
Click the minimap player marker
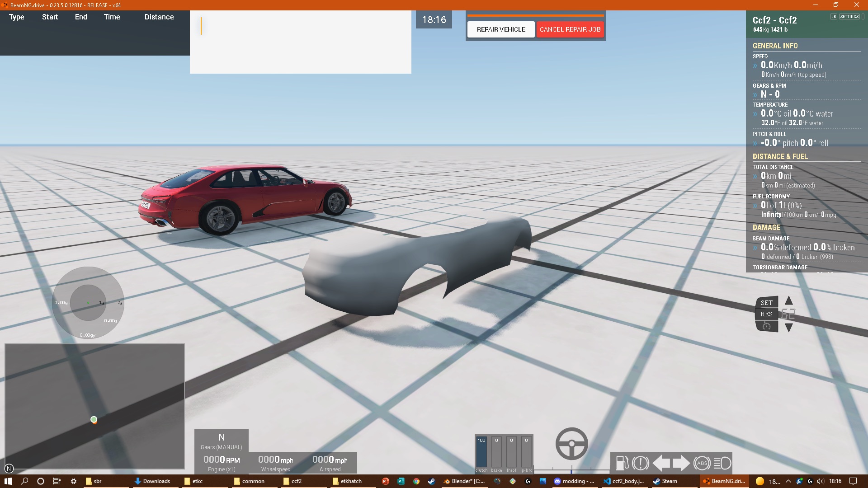point(94,420)
